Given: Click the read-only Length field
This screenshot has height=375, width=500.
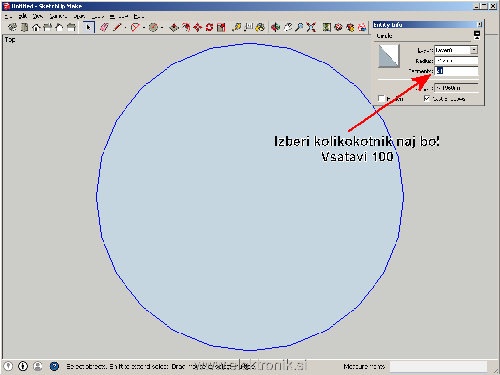Looking at the screenshot, I should (456, 88).
